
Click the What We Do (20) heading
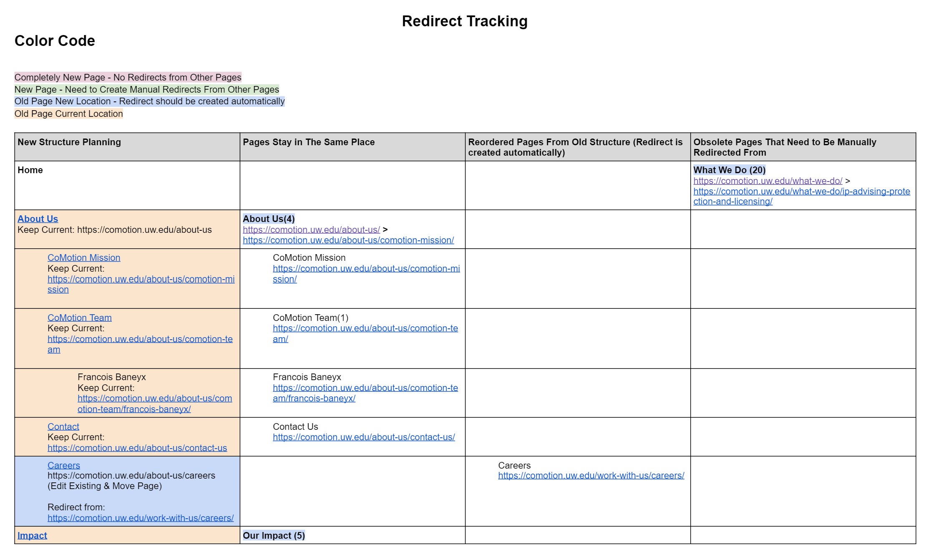coord(730,170)
